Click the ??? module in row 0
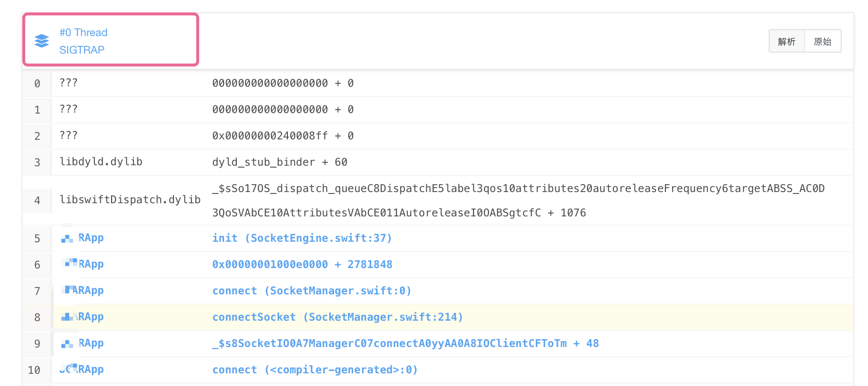Image resolution: width=868 pixels, height=386 pixels. (68, 82)
